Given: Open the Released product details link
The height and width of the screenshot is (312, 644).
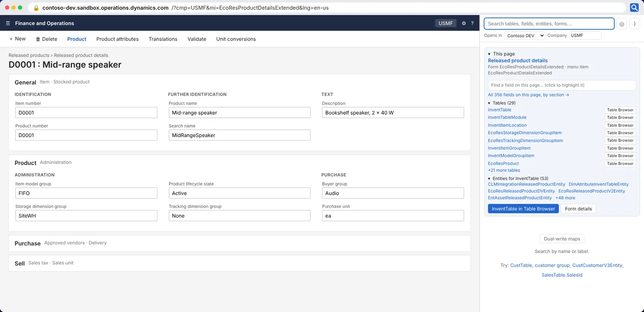Looking at the screenshot, I should tap(518, 60).
